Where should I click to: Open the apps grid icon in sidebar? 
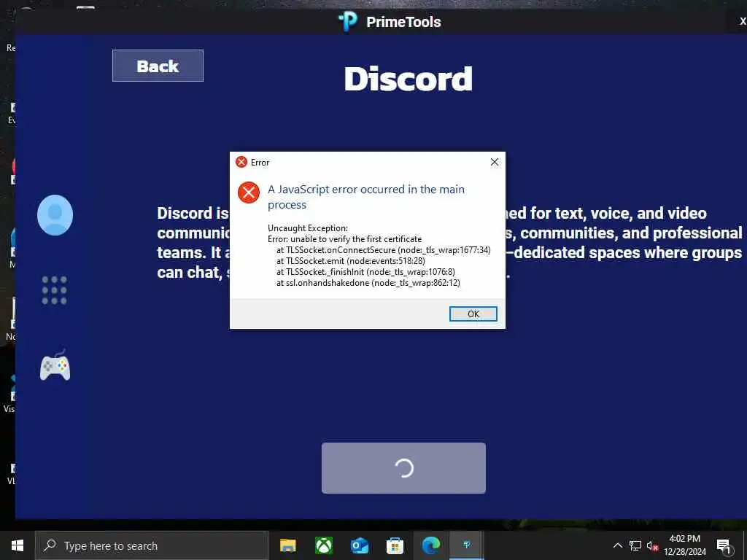coord(54,290)
